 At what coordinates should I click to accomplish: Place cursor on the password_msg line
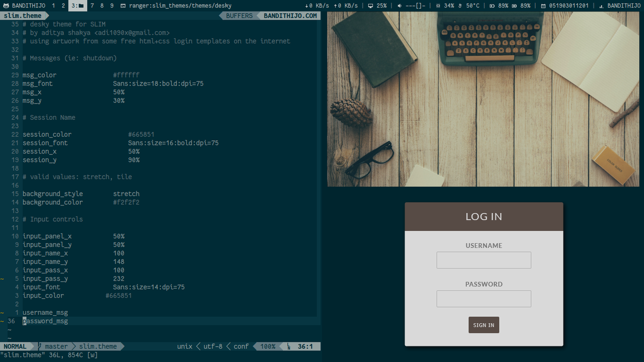[x=45, y=321]
